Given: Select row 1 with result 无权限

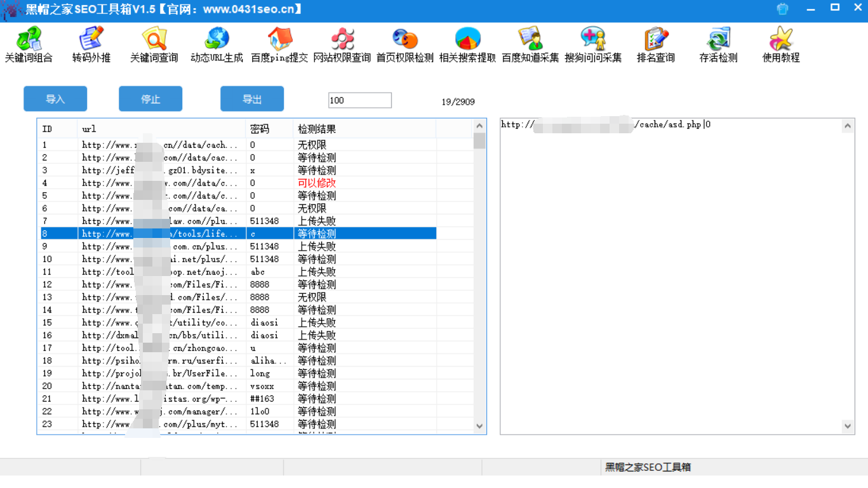Looking at the screenshot, I should 238,145.
